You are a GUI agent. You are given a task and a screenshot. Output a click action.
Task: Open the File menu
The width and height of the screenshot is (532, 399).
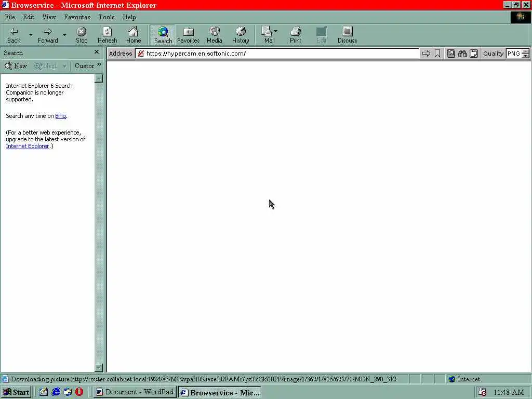click(10, 17)
